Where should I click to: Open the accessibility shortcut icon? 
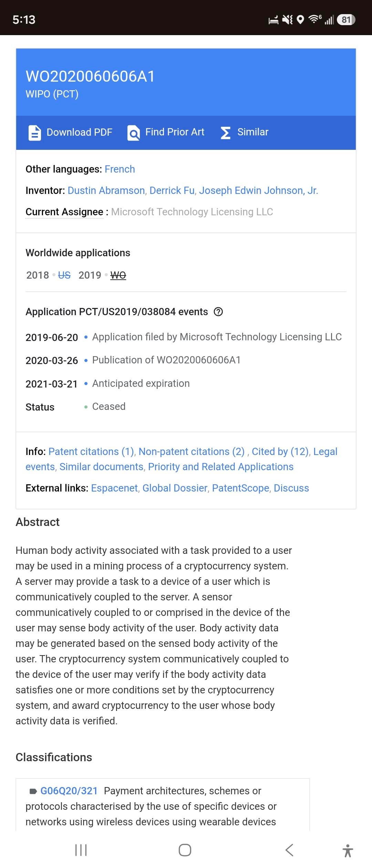click(348, 850)
